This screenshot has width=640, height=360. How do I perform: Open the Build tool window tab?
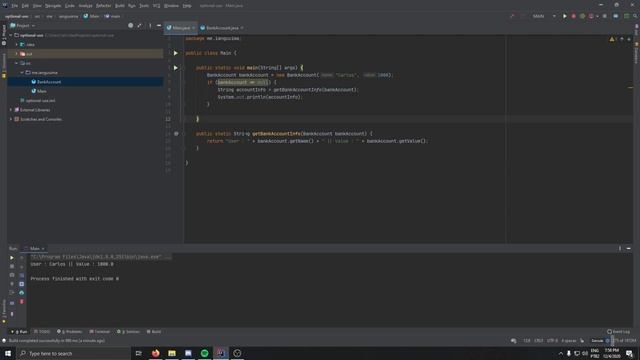[x=154, y=332]
